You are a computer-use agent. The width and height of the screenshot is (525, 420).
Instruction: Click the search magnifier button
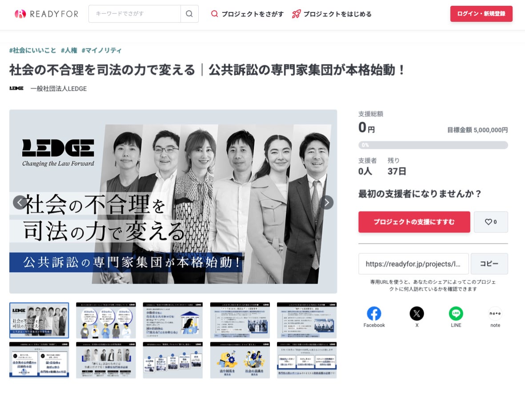189,14
